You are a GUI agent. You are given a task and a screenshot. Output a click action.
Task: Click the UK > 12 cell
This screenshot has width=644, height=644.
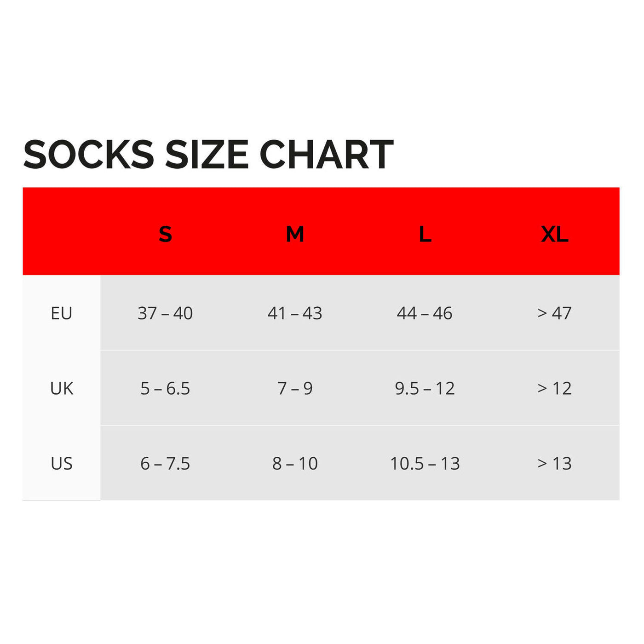555,388
